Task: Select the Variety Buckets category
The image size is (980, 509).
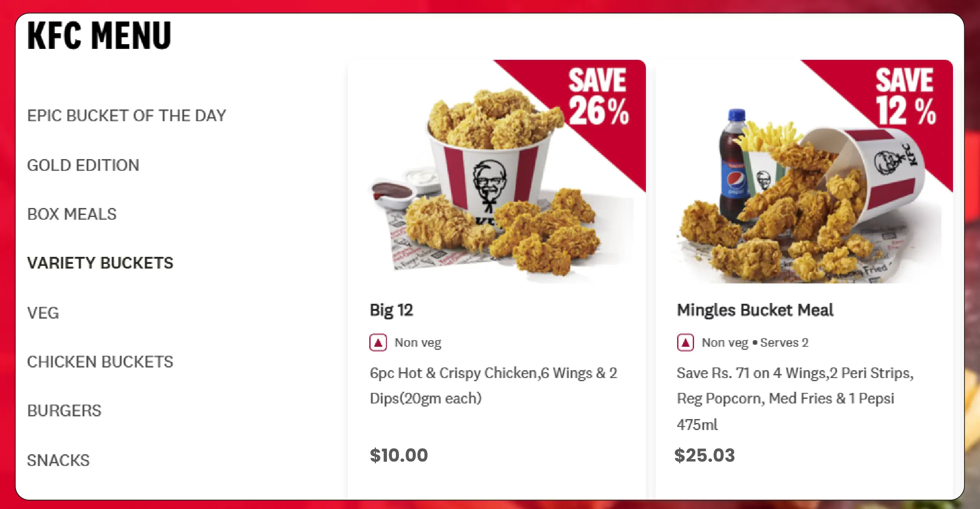Action: (100, 263)
